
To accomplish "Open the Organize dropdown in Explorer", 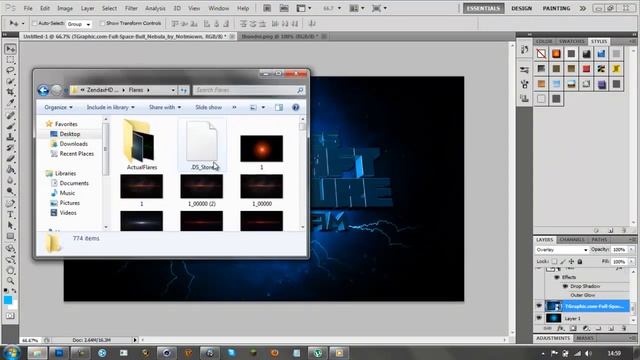I will [58, 107].
